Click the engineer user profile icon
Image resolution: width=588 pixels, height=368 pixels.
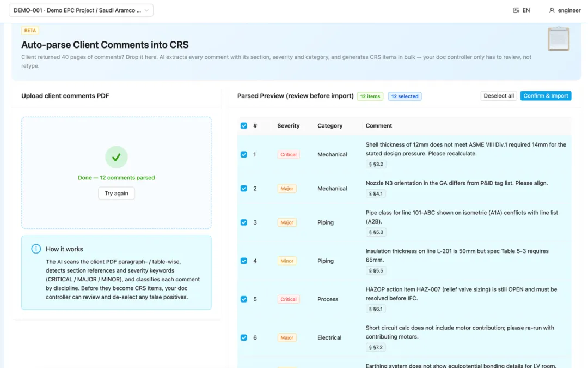tap(552, 10)
